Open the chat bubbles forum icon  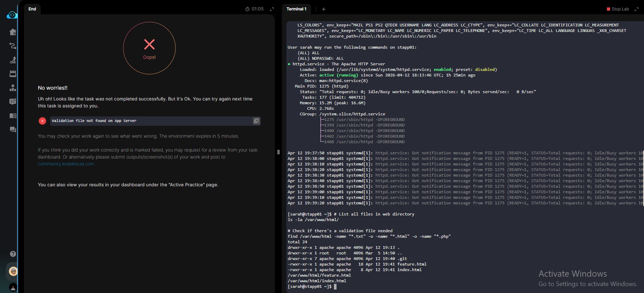[x=13, y=130]
